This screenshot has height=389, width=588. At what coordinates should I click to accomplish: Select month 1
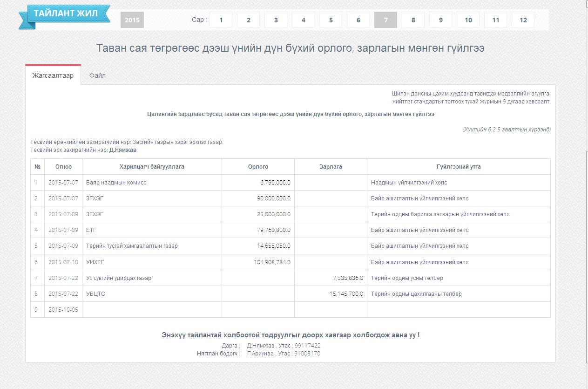pyautogui.click(x=221, y=20)
